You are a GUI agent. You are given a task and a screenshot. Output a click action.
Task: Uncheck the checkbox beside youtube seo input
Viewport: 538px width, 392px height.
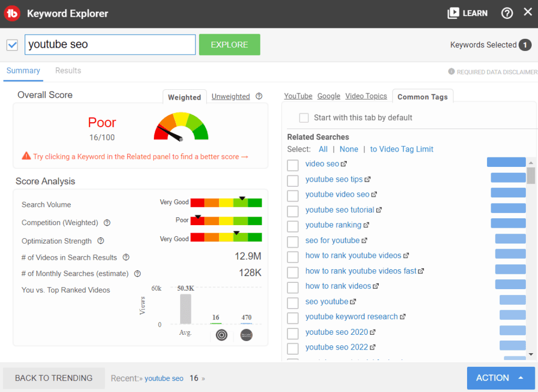tap(13, 45)
